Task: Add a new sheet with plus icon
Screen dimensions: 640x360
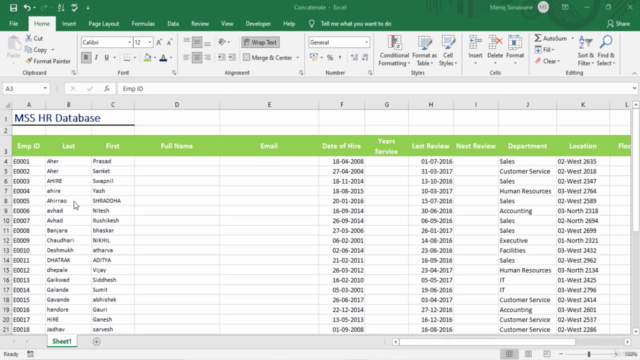Action: click(96, 342)
